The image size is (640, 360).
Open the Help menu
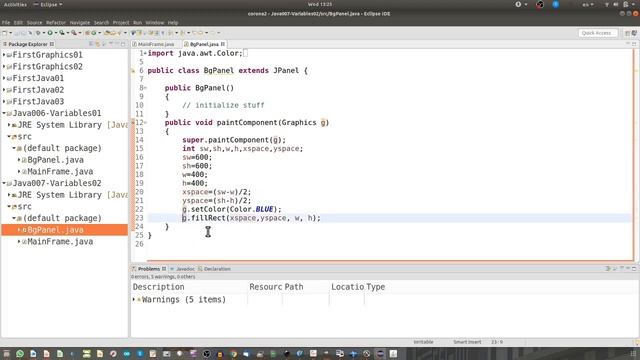click(x=173, y=22)
